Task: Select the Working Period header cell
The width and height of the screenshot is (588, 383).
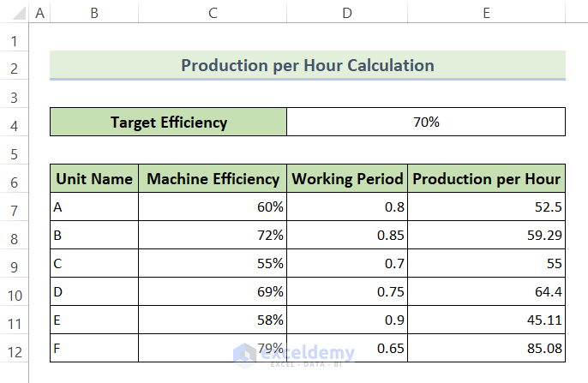Action: coord(347,179)
